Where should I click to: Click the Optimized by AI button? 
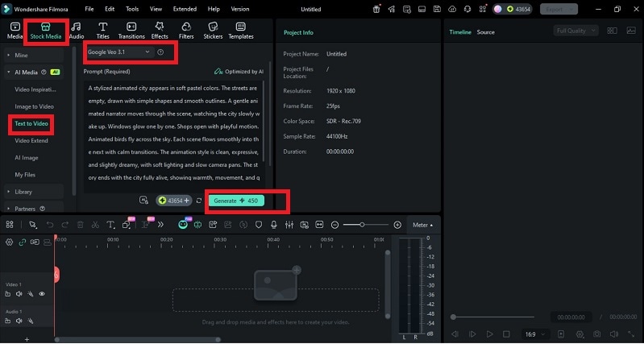[x=239, y=72]
